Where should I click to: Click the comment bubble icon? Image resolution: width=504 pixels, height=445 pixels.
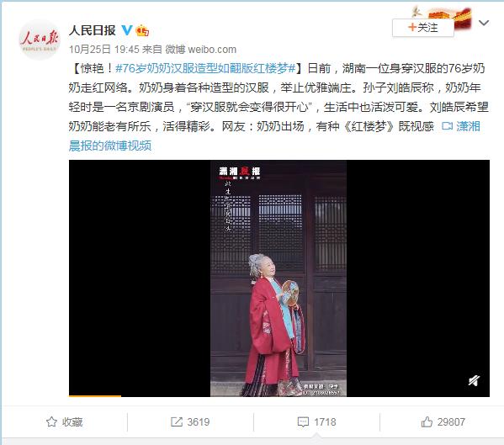303,421
